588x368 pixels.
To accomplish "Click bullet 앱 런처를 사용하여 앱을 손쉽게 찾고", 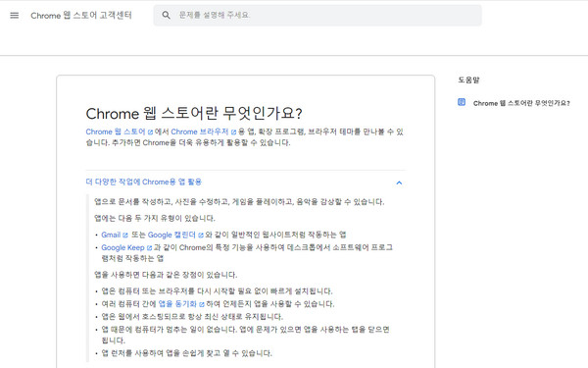I will pyautogui.click(x=187, y=353).
